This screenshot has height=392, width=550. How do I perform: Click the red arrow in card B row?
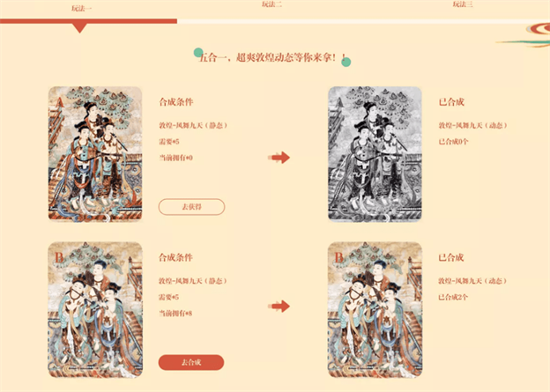(x=279, y=306)
